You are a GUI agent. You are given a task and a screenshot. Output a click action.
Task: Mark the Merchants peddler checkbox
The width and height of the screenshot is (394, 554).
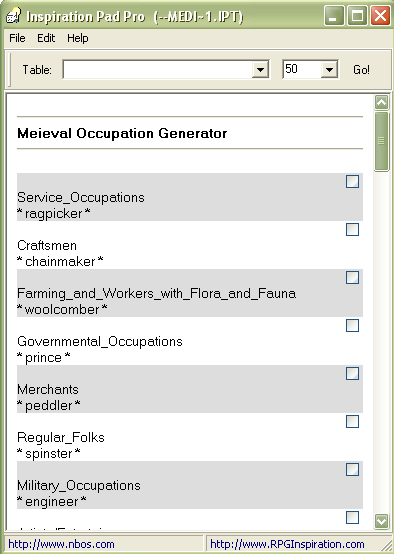point(352,374)
